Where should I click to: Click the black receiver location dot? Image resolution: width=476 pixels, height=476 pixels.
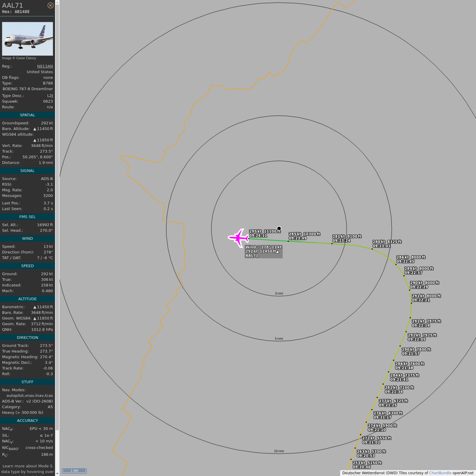(279, 228)
